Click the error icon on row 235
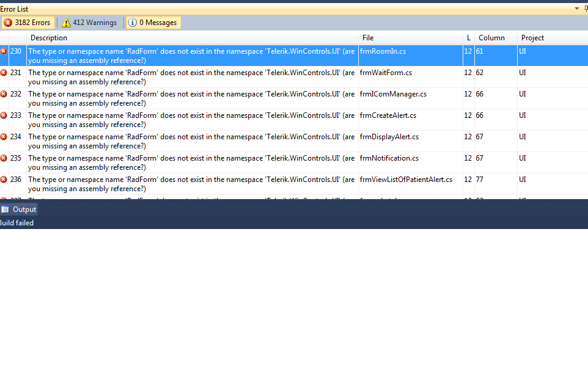The height and width of the screenshot is (375, 588). click(x=4, y=158)
